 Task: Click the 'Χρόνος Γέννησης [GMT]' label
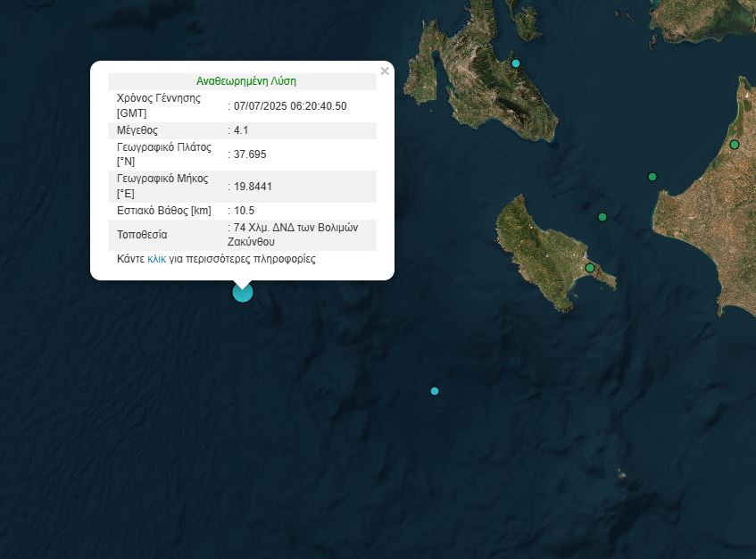(159, 105)
